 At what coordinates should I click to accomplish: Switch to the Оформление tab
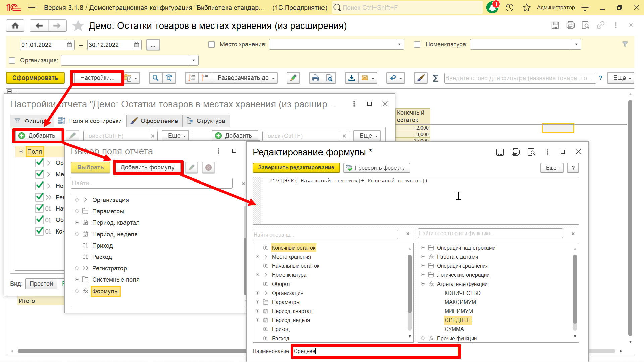click(x=155, y=121)
